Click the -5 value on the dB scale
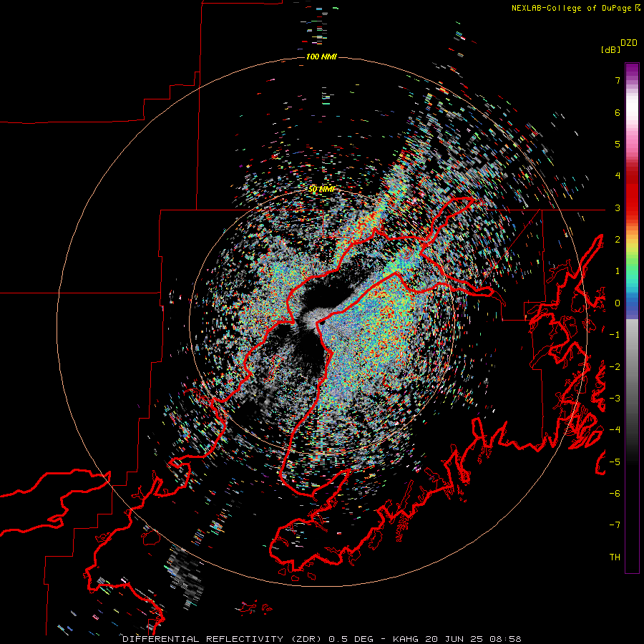Image resolution: width=644 pixels, height=644 pixels. pos(615,462)
